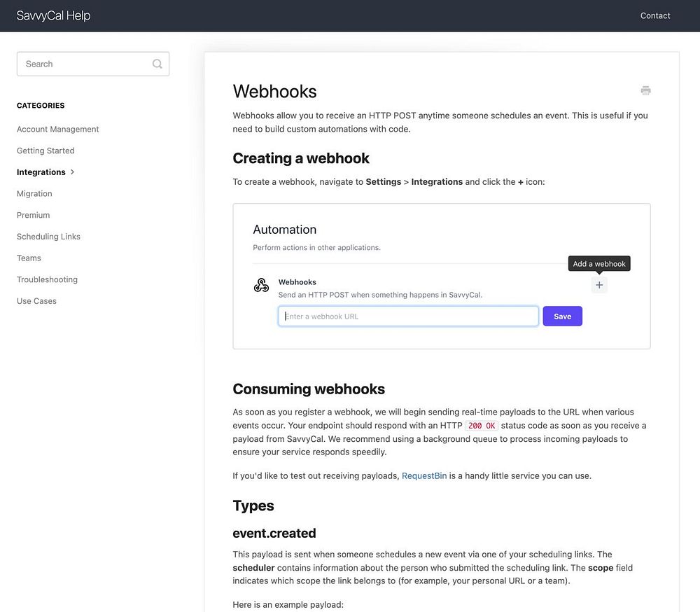Click the Webhooks page title

(274, 91)
